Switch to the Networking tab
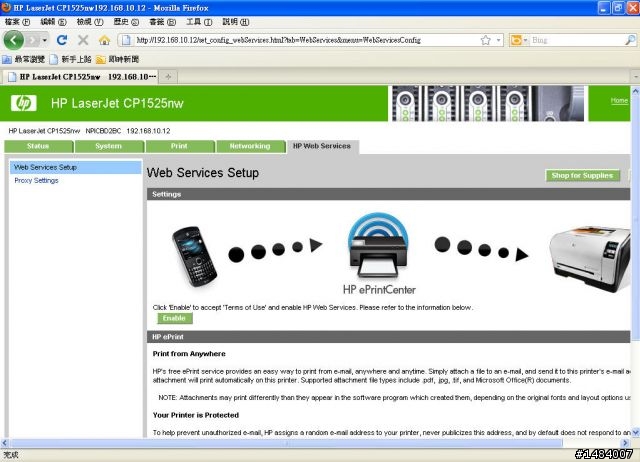The width and height of the screenshot is (640, 462). [250, 146]
